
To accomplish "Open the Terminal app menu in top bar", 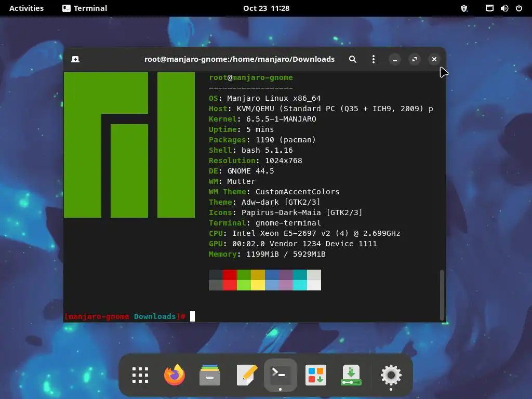I will pos(85,8).
